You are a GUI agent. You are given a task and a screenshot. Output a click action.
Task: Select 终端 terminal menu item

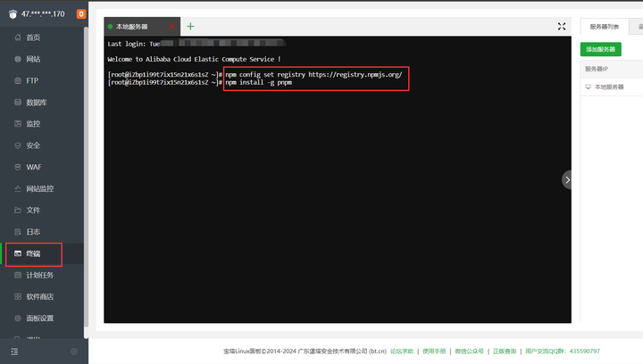[33, 254]
